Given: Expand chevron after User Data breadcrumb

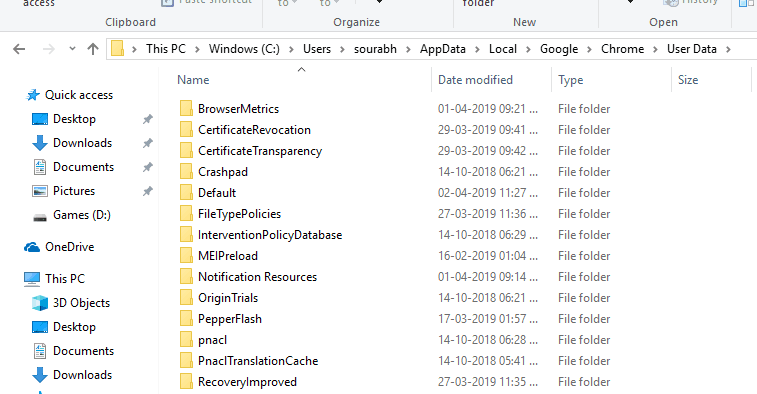Looking at the screenshot, I should (728, 49).
